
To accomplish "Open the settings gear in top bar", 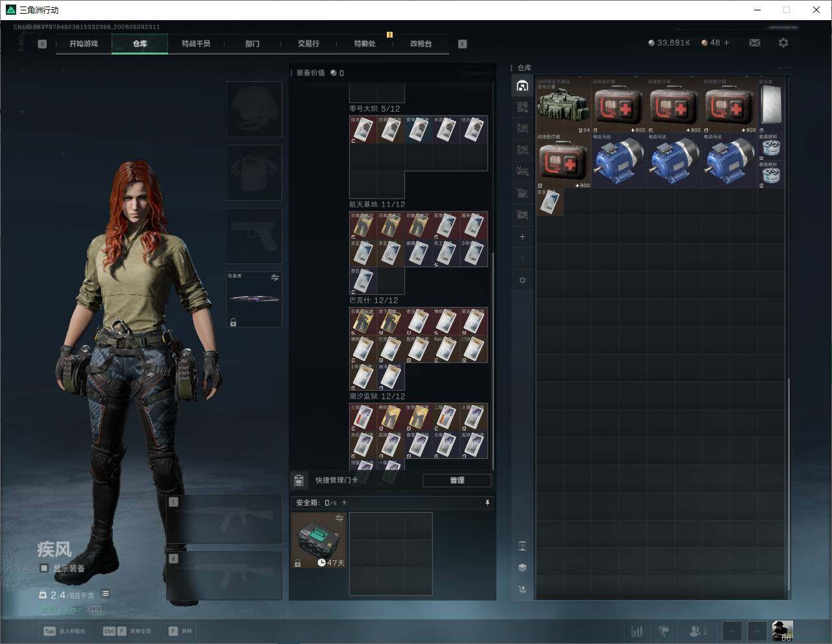I will pyautogui.click(x=783, y=43).
